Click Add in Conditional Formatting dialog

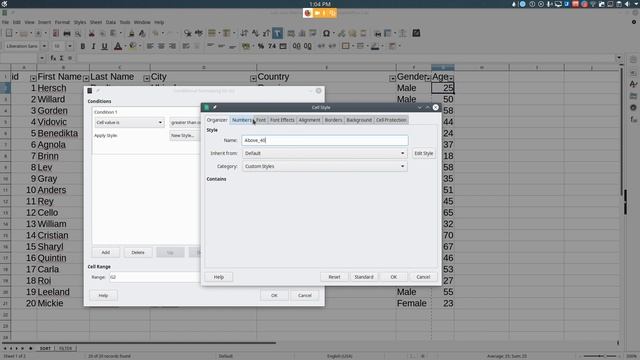[106, 252]
